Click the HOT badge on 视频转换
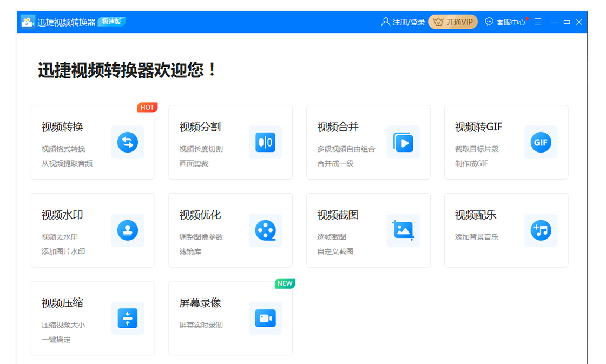The height and width of the screenshot is (364, 606). (147, 108)
